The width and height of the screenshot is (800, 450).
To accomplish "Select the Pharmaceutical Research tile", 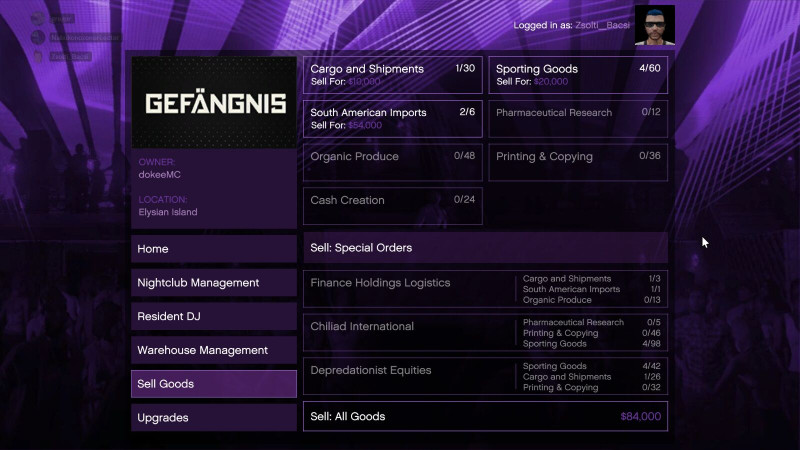I will click(578, 119).
